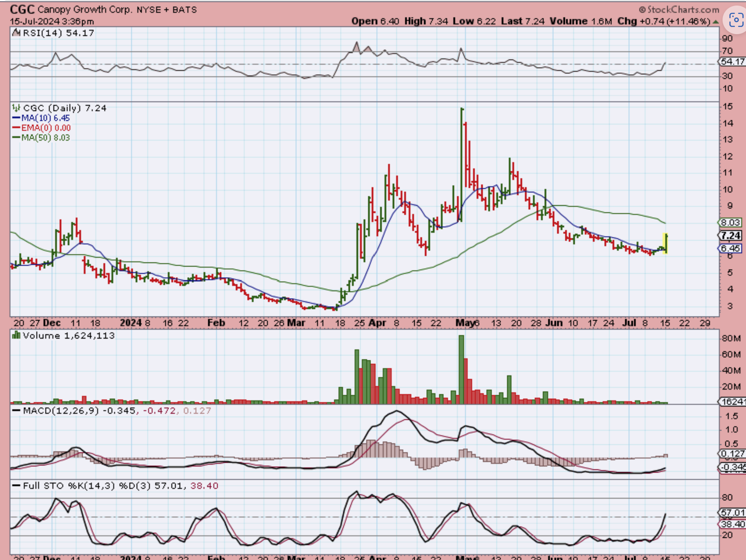Click the 54.17 RSI axis value label
Viewport: 746px width, 560px height.
(x=732, y=62)
